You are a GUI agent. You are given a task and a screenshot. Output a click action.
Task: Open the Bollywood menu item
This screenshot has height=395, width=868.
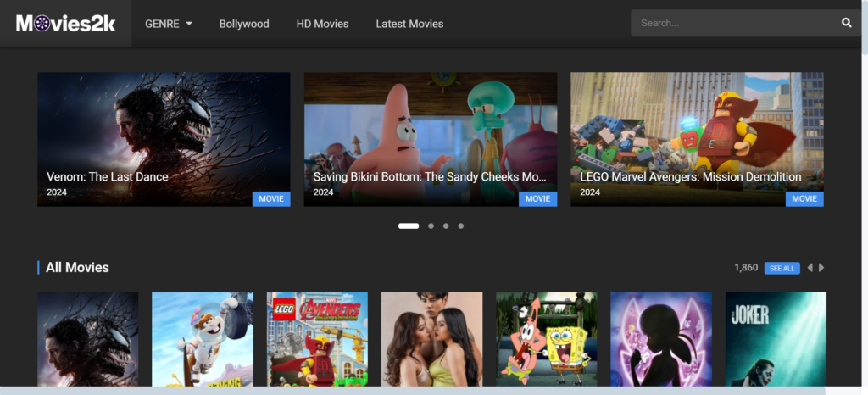pos(244,24)
